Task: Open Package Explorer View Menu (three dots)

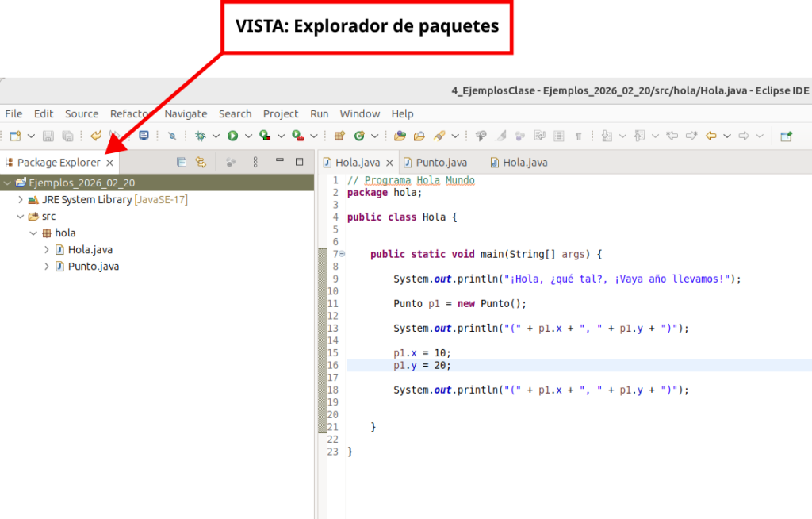Action: (255, 162)
